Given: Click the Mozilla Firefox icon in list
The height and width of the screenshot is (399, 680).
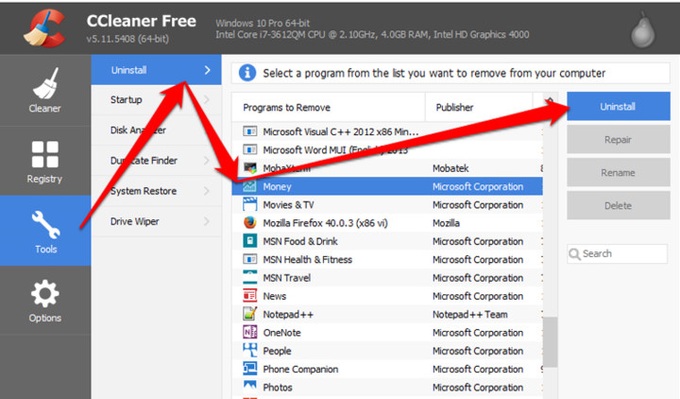Looking at the screenshot, I should pos(250,223).
